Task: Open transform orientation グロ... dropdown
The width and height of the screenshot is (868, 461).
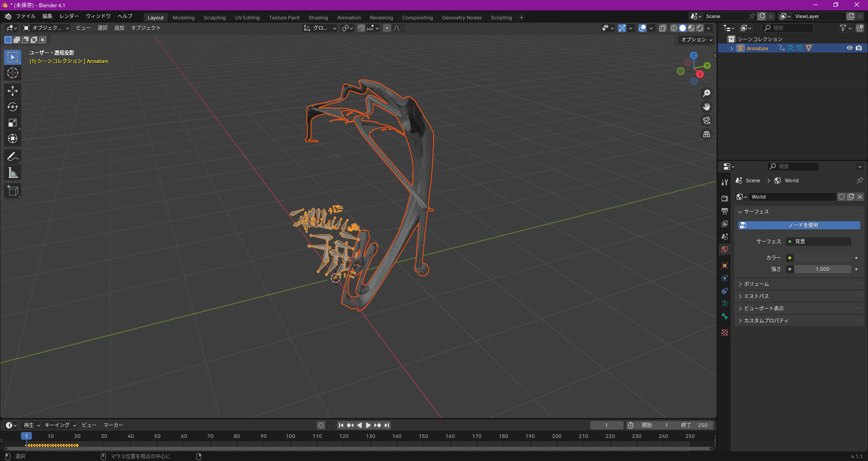Action: 320,28
